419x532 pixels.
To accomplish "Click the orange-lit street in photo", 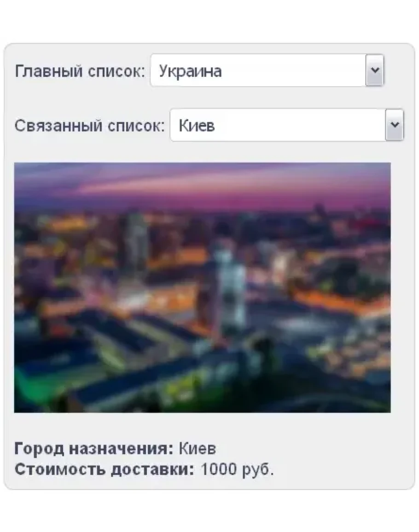I will [x=339, y=302].
